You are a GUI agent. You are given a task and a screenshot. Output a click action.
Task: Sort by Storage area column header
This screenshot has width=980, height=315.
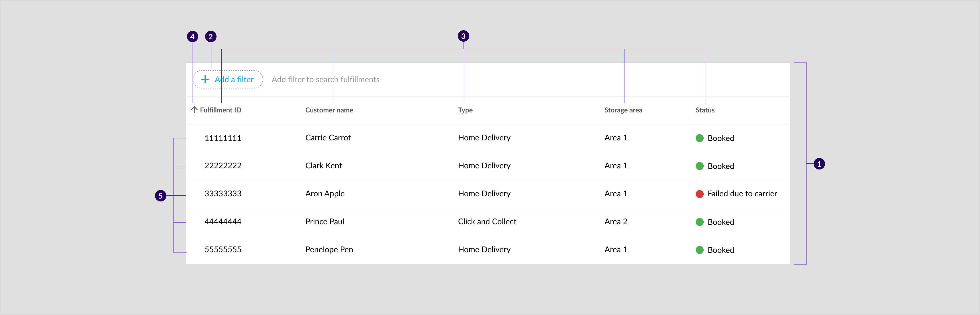623,110
